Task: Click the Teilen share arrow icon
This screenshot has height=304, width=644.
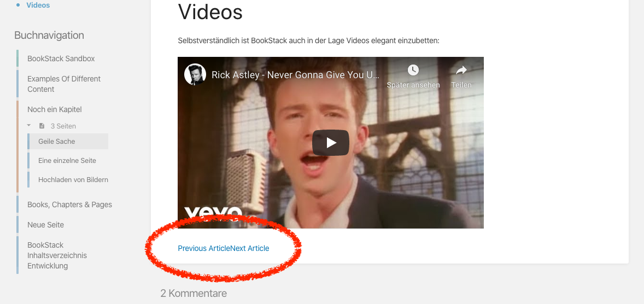Action: (x=461, y=70)
